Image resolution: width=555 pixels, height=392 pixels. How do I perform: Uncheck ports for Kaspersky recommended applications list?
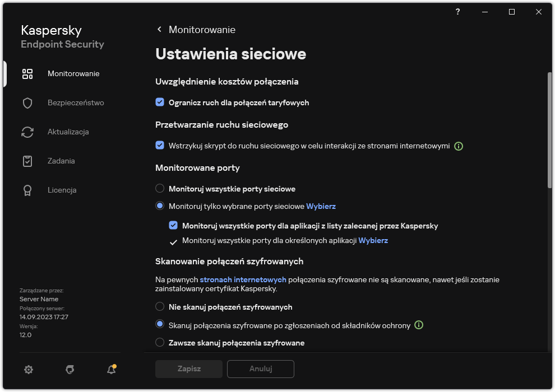pyautogui.click(x=173, y=225)
